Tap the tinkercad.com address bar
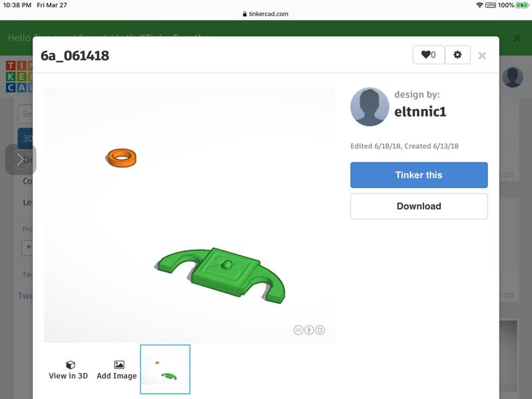 point(265,14)
